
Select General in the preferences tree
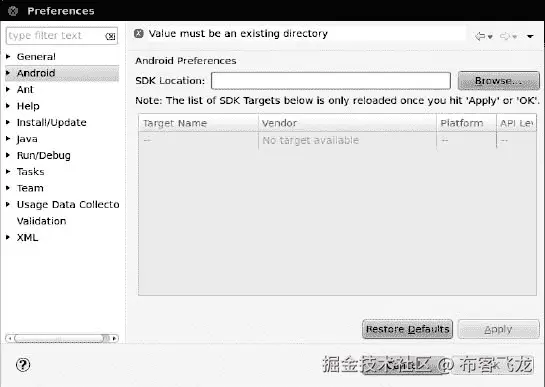click(x=36, y=57)
